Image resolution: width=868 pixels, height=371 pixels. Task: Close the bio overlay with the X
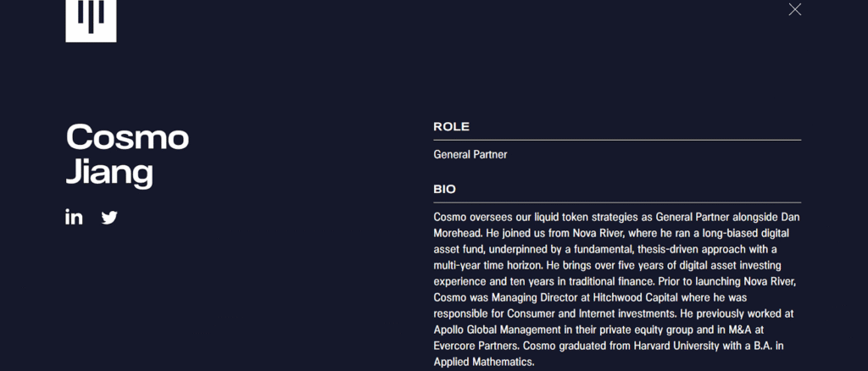[794, 9]
